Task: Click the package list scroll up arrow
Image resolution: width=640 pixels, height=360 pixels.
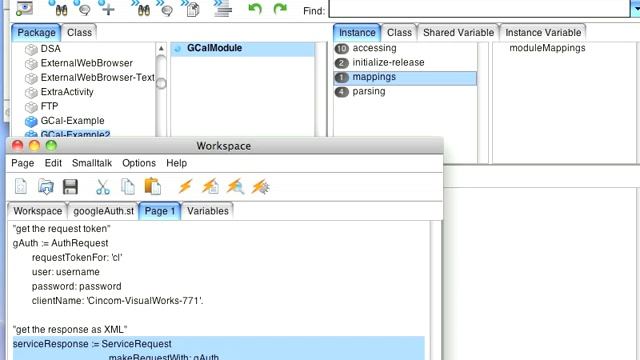Action: pyautogui.click(x=161, y=48)
